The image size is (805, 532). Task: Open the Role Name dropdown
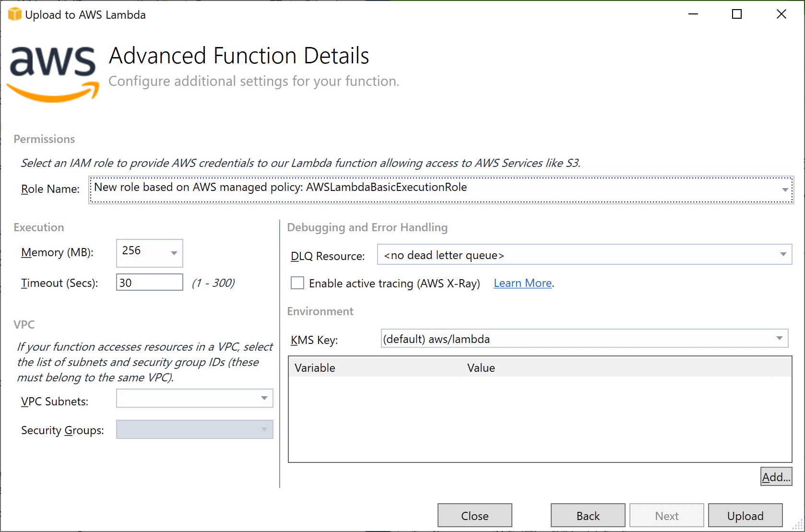pyautogui.click(x=441, y=189)
